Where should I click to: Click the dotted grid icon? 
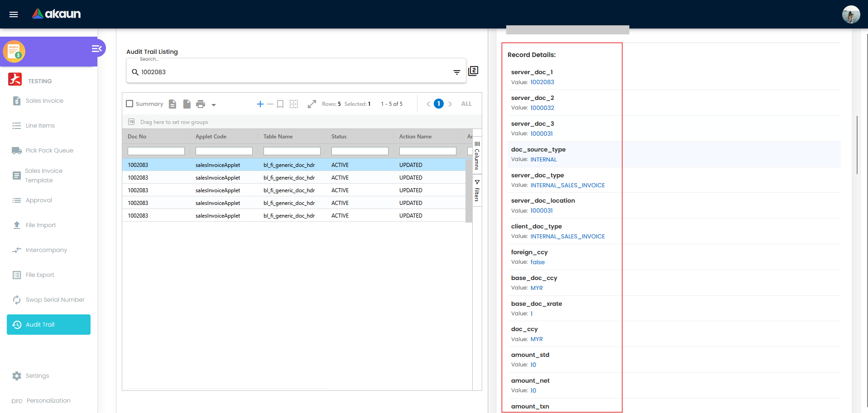pyautogui.click(x=294, y=104)
